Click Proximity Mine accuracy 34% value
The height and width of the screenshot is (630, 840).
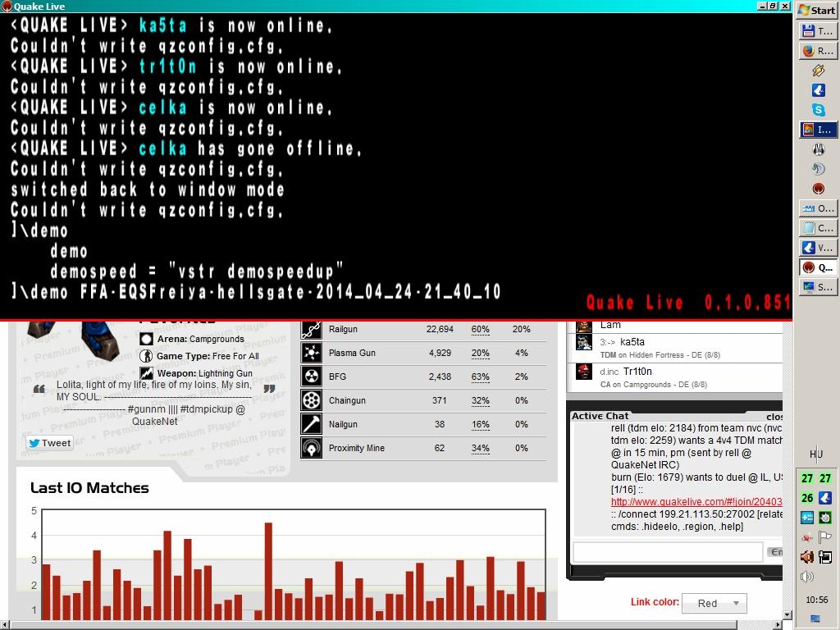pos(480,448)
